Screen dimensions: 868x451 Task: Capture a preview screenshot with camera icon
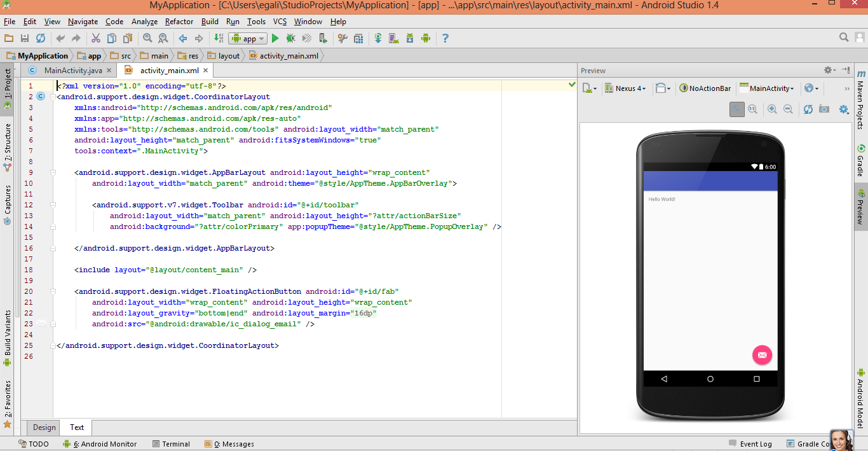pyautogui.click(x=824, y=109)
